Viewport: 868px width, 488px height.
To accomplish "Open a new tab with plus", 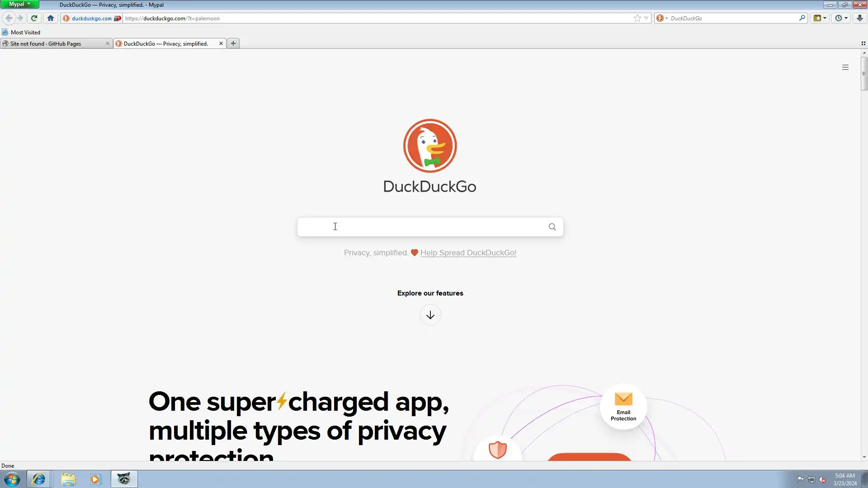I will (x=233, y=43).
